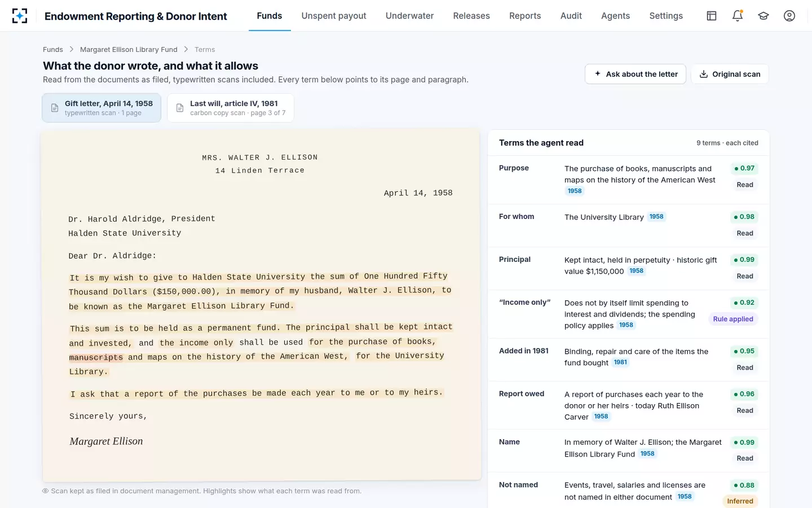812x508 pixels.
Task: Click the 1958 citation chip on Purpose term
Action: pyautogui.click(x=575, y=191)
